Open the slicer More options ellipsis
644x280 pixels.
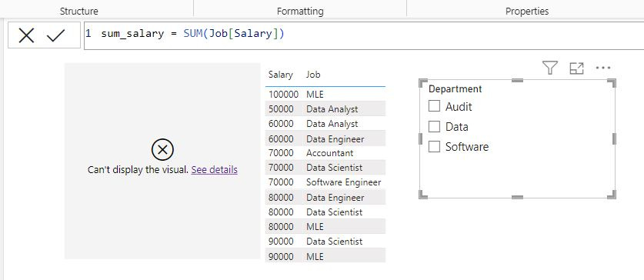click(603, 68)
